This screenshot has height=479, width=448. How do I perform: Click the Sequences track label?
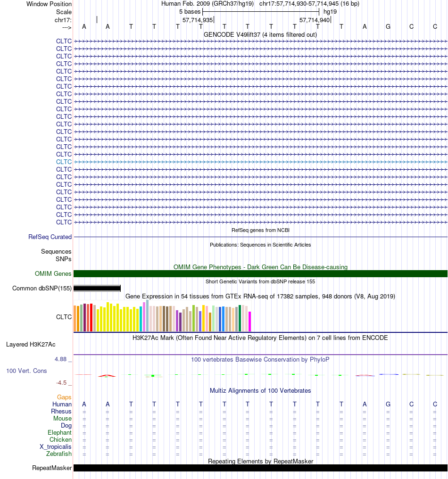click(56, 251)
